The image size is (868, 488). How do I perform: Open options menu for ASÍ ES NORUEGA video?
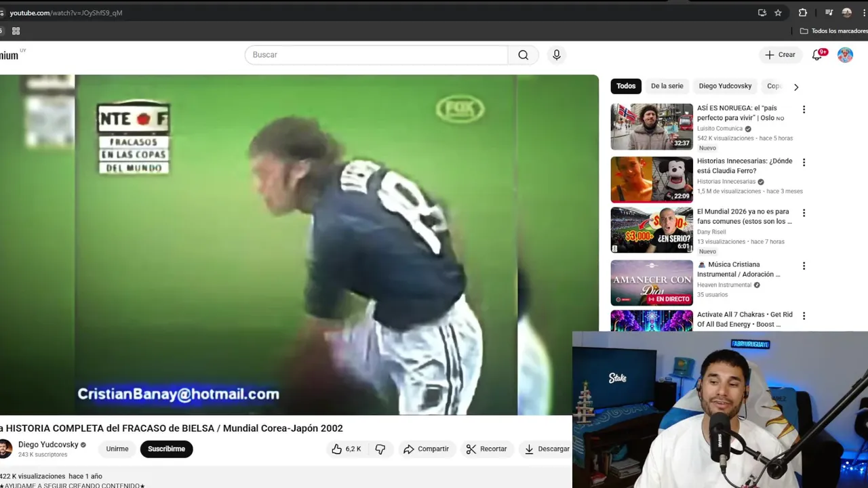pos(804,109)
